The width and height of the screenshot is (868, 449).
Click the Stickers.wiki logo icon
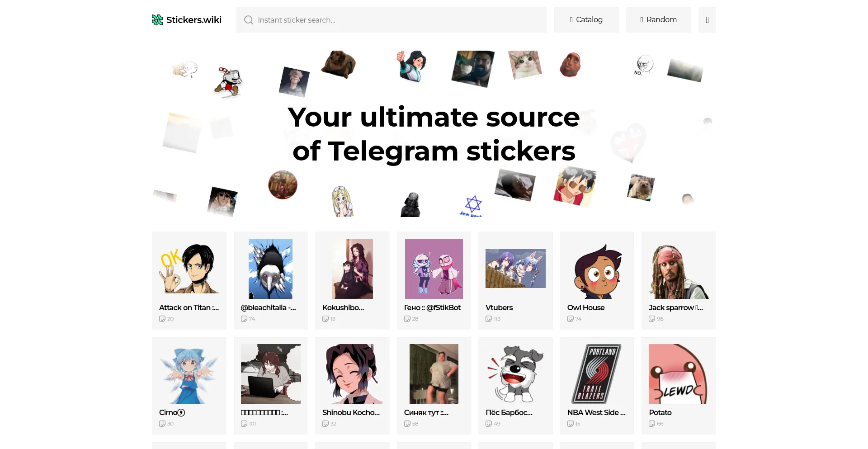(157, 20)
